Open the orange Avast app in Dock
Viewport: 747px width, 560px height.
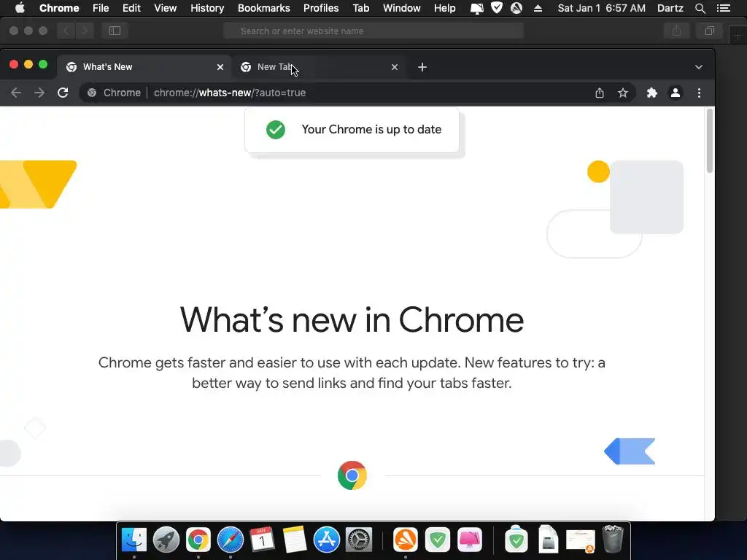point(406,540)
